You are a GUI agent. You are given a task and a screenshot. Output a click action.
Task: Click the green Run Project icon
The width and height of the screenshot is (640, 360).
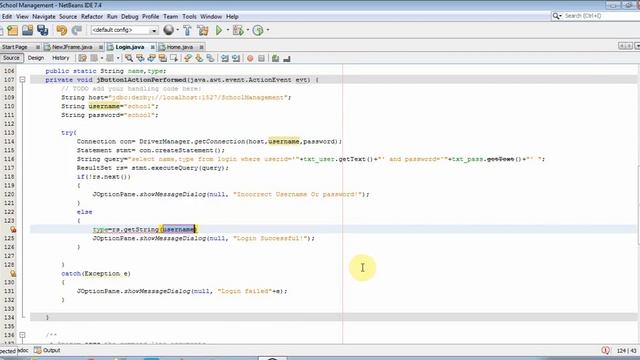tap(219, 30)
